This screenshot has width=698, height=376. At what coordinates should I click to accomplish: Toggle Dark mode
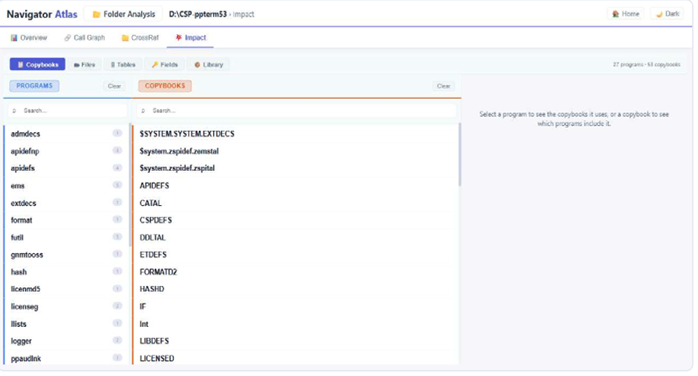pyautogui.click(x=667, y=14)
